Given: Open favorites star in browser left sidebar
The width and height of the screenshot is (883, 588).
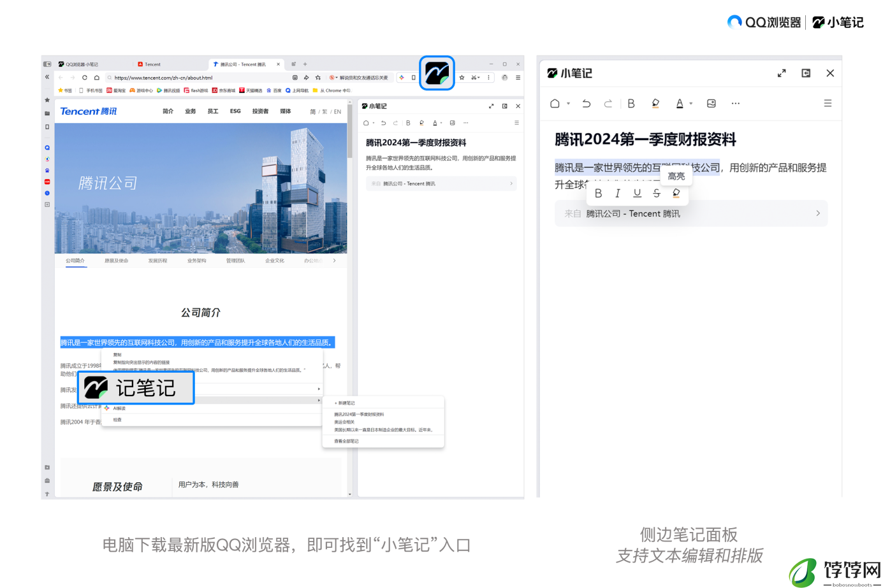Looking at the screenshot, I should [47, 100].
